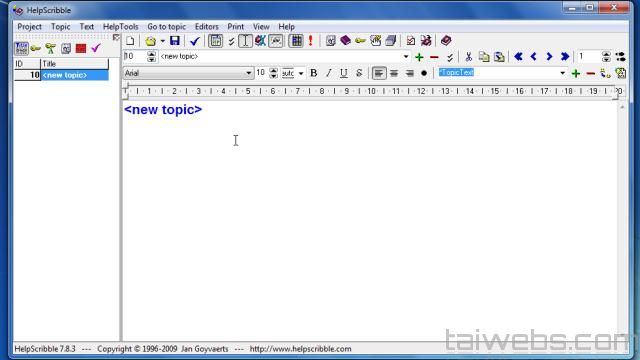640x360 pixels.
Task: Click the open project folder icon
Action: coord(151,41)
